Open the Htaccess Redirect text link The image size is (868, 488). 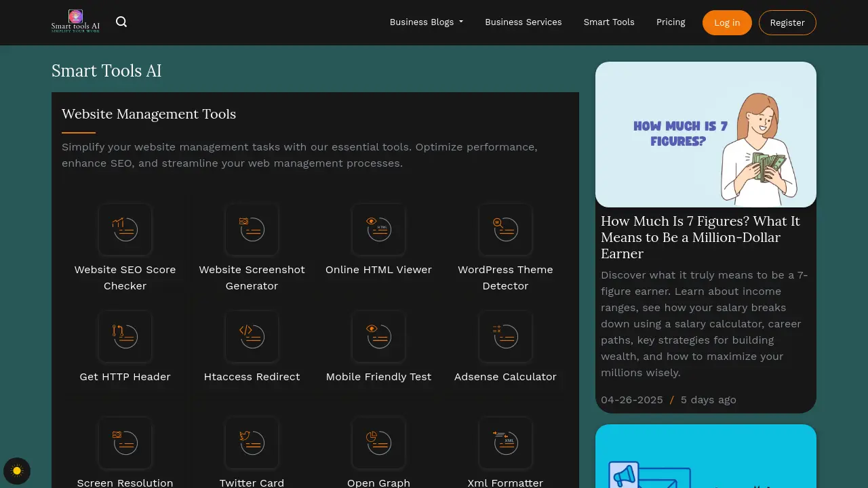[252, 377]
